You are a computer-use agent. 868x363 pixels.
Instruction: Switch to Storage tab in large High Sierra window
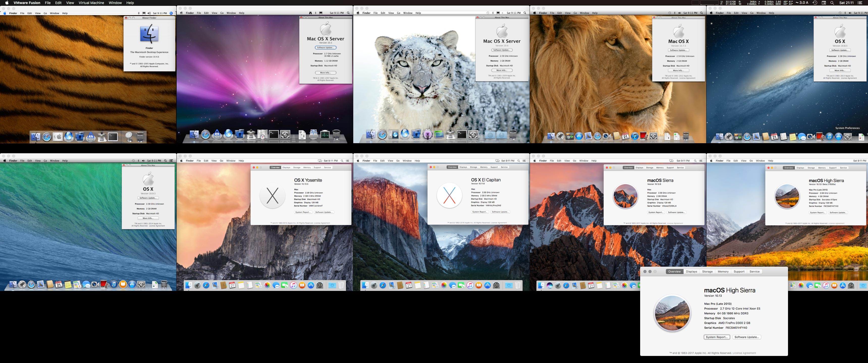(x=707, y=271)
